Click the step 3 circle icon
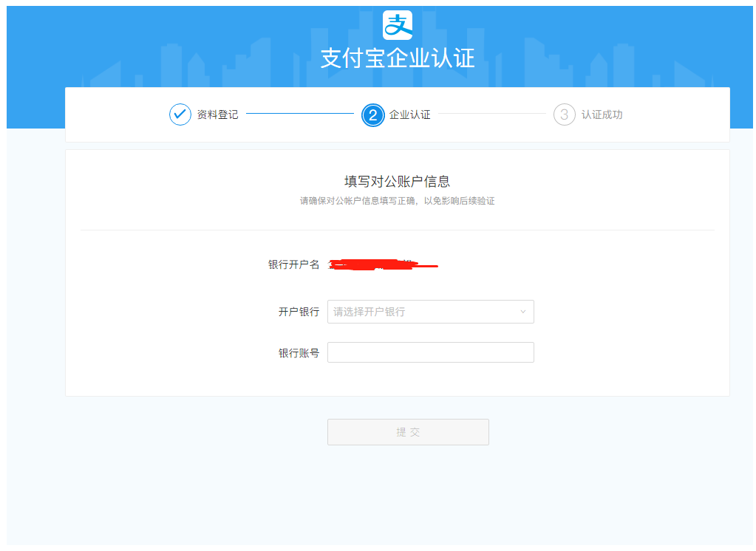The width and height of the screenshot is (756, 551). [x=564, y=114]
